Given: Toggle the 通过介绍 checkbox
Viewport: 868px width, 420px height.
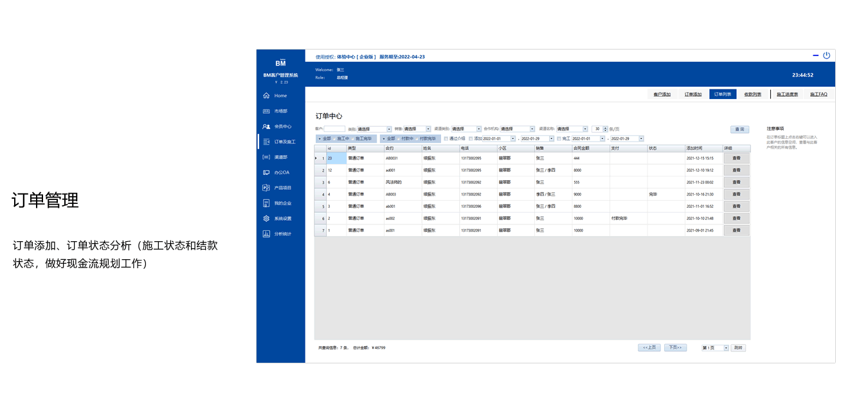Looking at the screenshot, I should point(446,138).
